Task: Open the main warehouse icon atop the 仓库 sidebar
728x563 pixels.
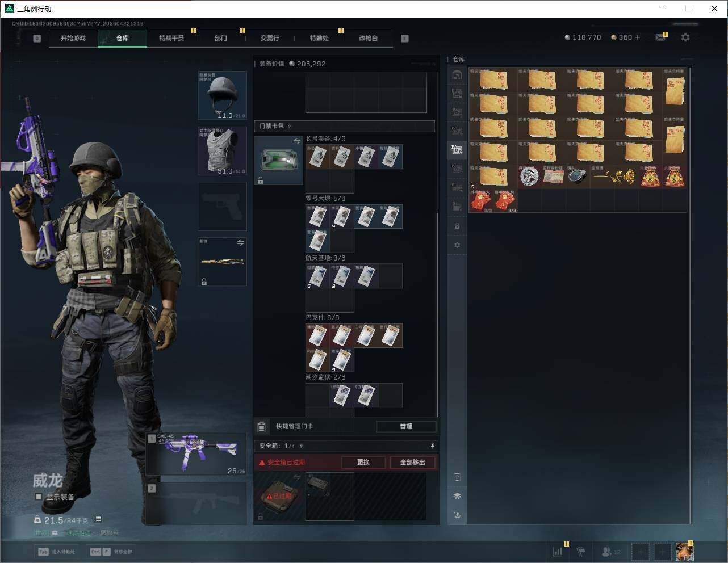Action: 457,75
